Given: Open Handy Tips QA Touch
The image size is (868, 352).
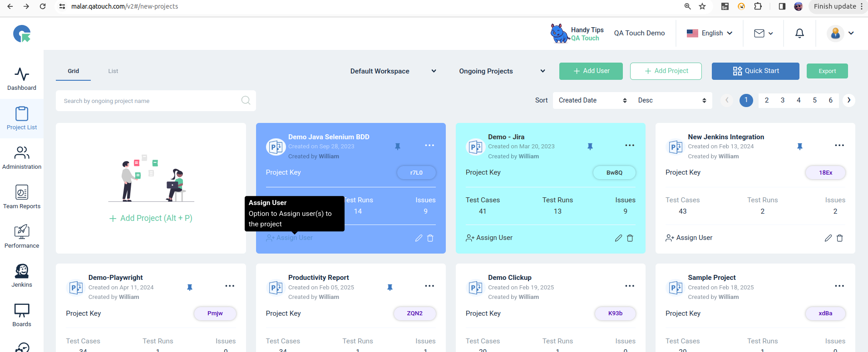Looking at the screenshot, I should 577,34.
